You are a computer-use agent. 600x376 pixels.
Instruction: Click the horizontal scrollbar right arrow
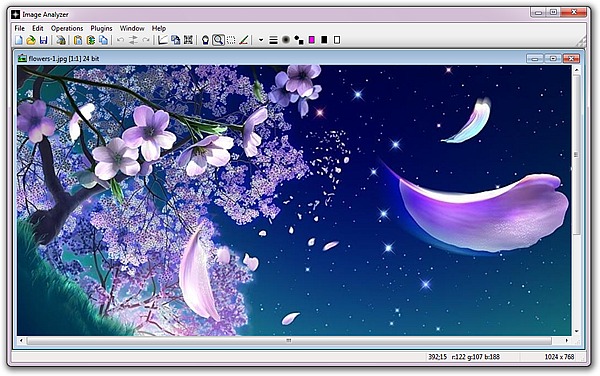(x=567, y=340)
